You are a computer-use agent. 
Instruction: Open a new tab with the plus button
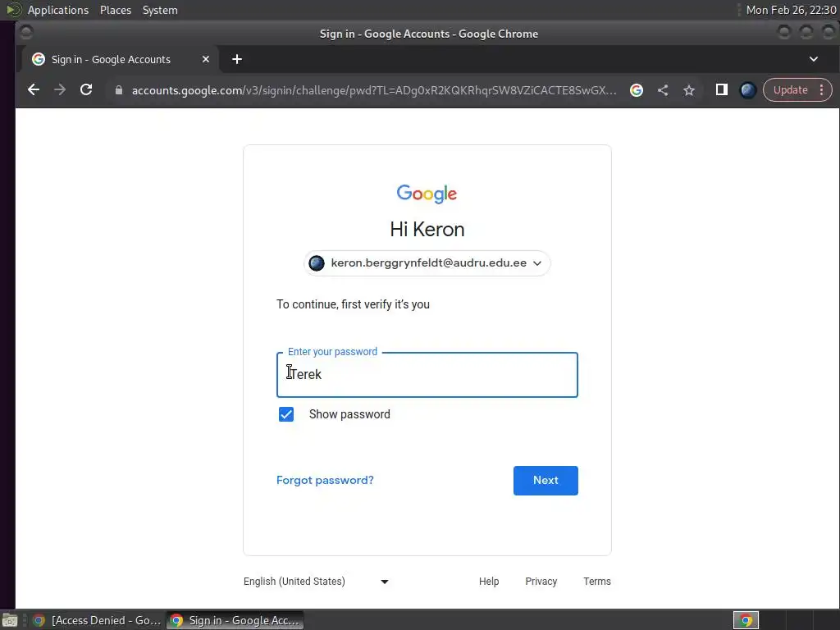pos(237,59)
